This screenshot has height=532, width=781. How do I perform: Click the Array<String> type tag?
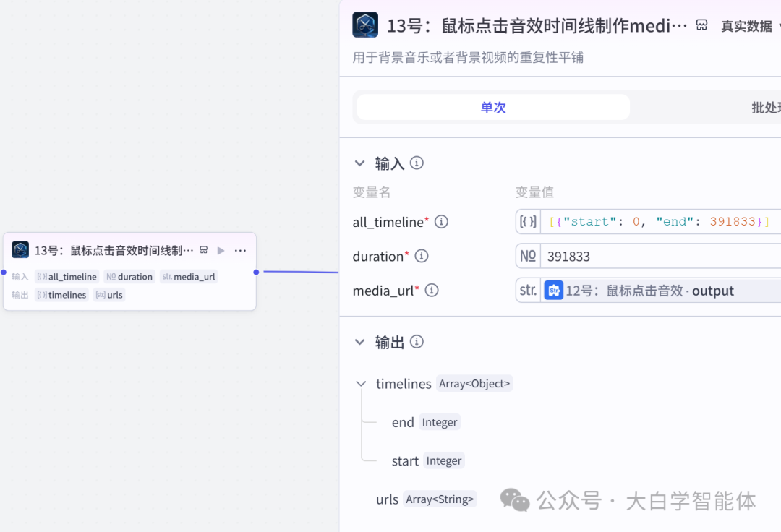[440, 499]
